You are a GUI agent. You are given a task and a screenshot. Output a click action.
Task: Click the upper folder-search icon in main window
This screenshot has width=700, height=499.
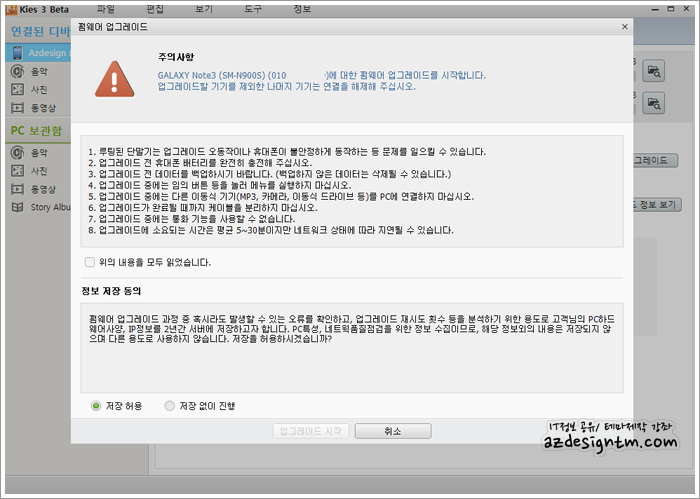coord(654,71)
